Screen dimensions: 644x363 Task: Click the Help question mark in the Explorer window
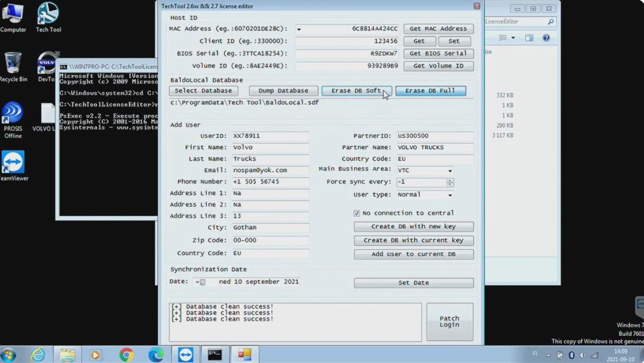[546, 38]
